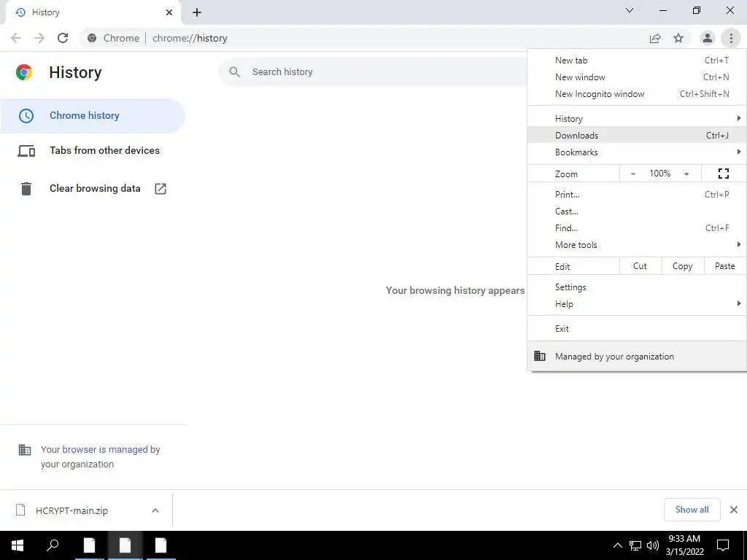Click the search magnifier icon in history
The width and height of the screenshot is (747, 560).
click(x=234, y=72)
